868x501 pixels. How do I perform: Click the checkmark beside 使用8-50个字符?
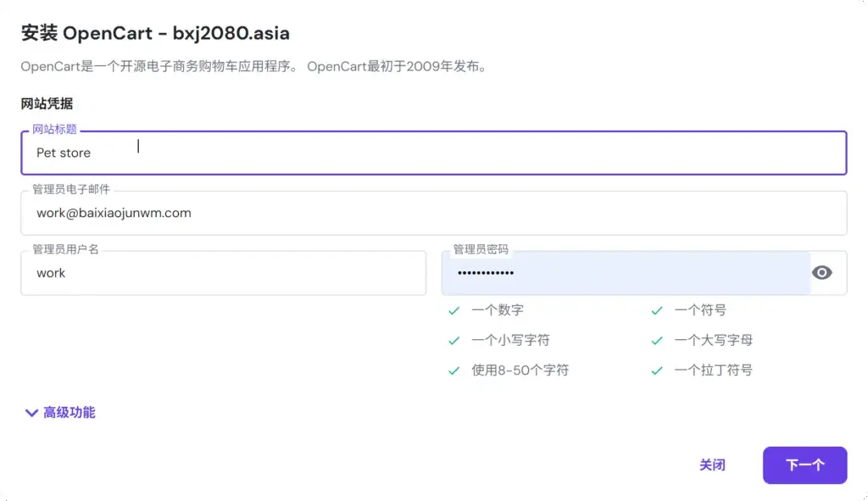(454, 370)
